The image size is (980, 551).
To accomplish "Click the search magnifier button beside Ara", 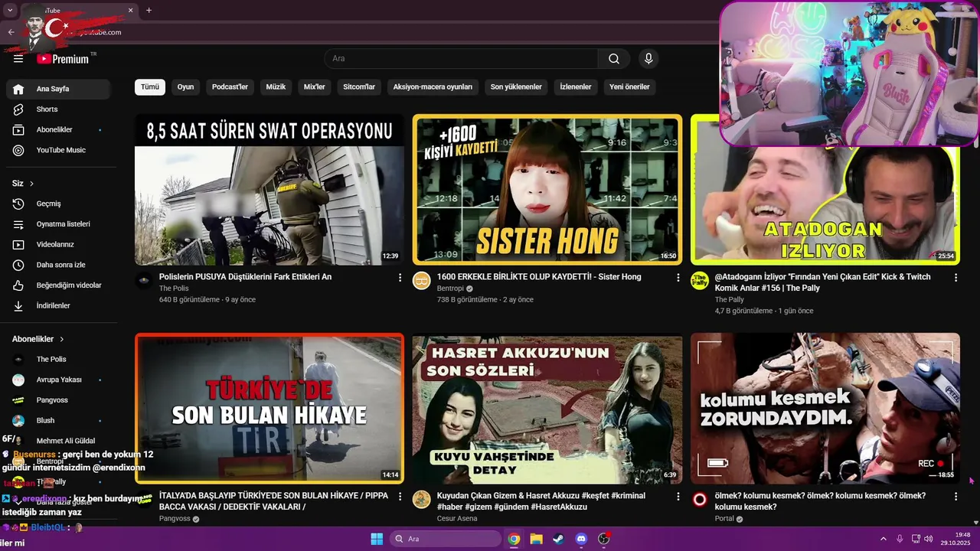I will 614,59.
